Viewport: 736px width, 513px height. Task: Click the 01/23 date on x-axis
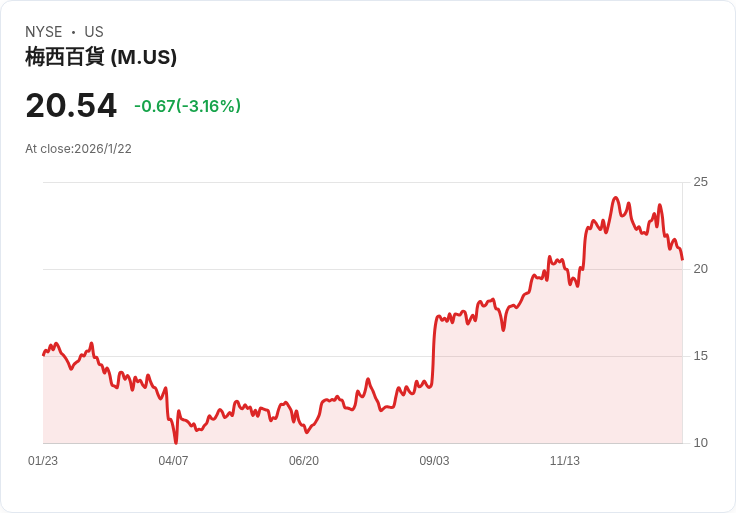(x=43, y=461)
